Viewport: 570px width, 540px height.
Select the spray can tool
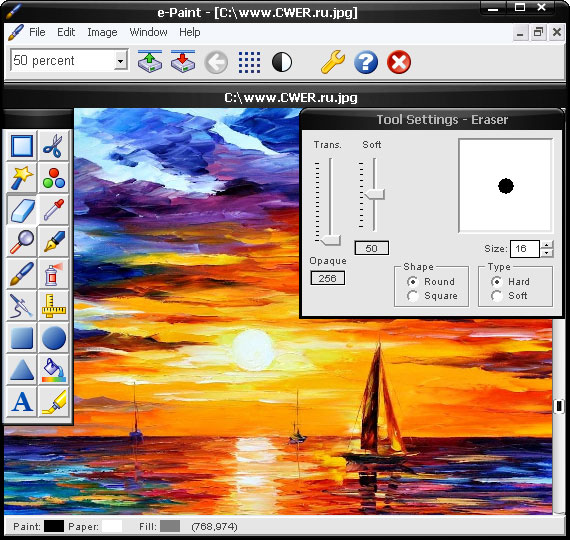53,273
